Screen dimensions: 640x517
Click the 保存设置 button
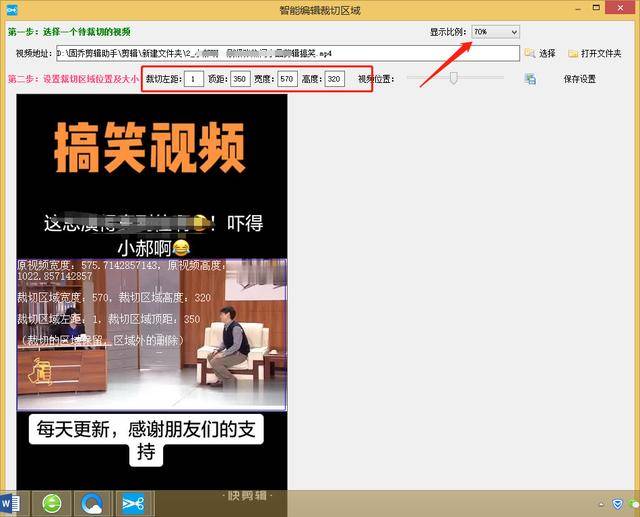pyautogui.click(x=580, y=79)
